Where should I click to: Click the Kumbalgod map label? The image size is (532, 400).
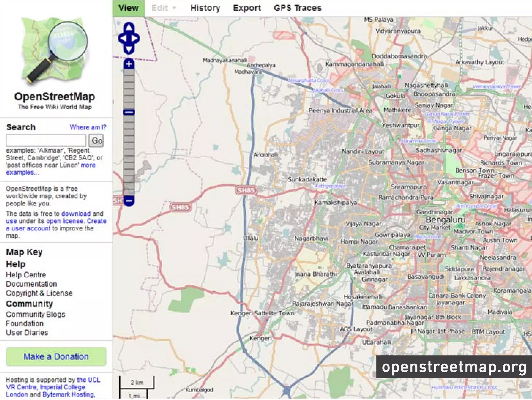point(199,390)
